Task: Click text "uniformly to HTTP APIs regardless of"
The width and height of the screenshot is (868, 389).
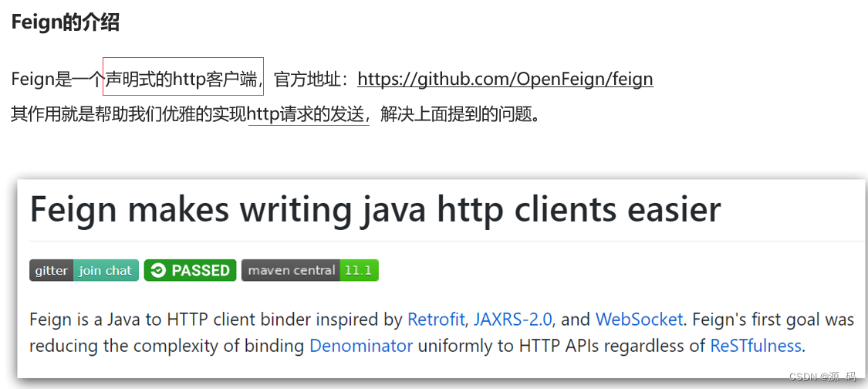Action: click(x=561, y=347)
